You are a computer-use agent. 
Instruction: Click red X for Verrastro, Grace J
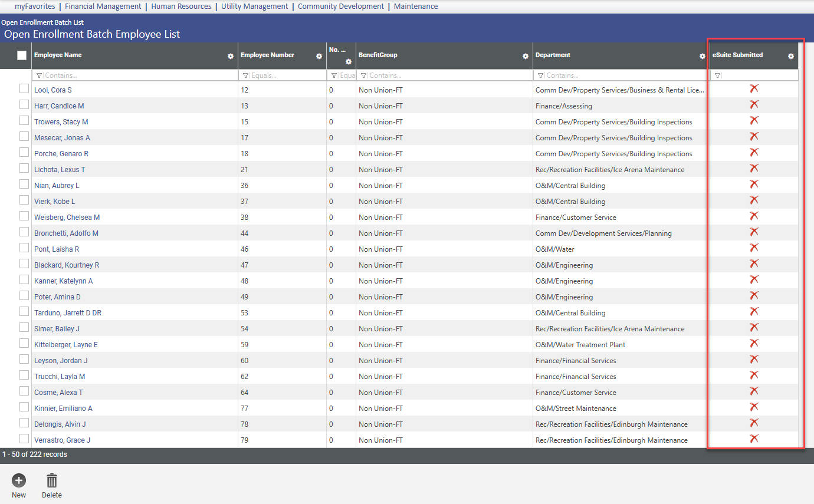pyautogui.click(x=754, y=439)
